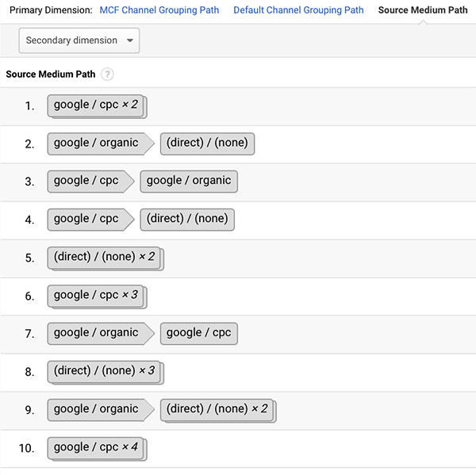
Task: Click google / cpc × 3 path chip
Action: click(x=97, y=295)
